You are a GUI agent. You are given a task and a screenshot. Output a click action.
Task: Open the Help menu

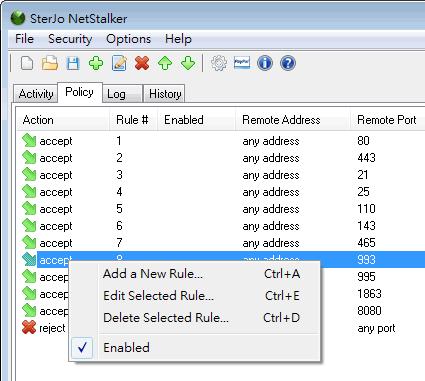click(x=178, y=39)
